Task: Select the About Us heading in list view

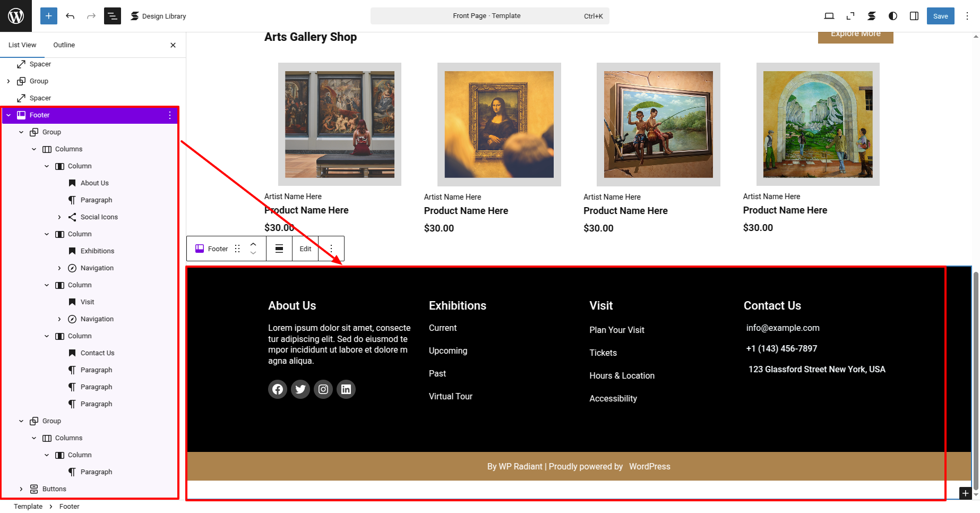Action: coord(94,183)
